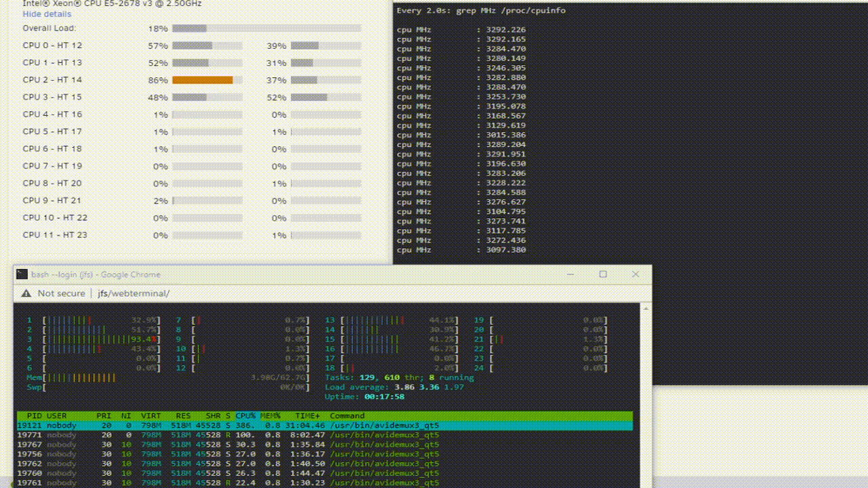Click the Not secure warning triangle icon
The height and width of the screenshot is (488, 868).
point(26,293)
